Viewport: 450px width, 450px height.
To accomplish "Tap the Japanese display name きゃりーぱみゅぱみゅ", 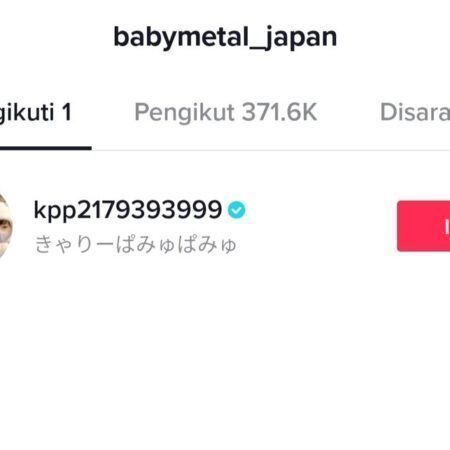I will click(136, 244).
